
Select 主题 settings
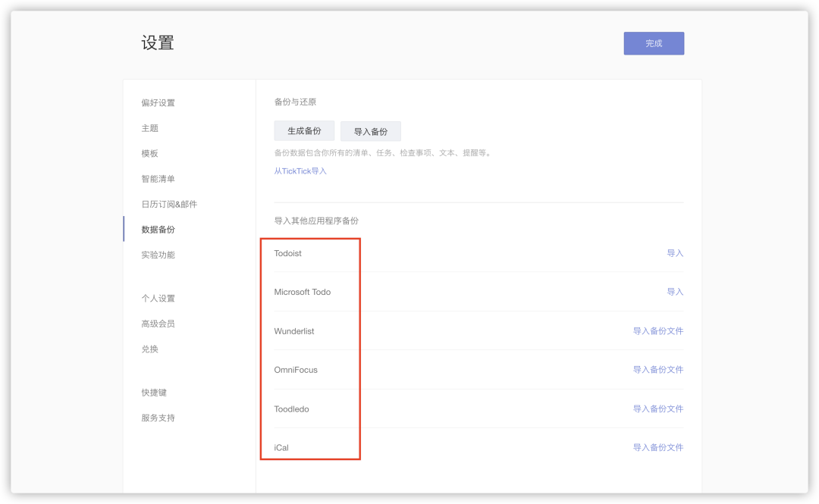pos(149,128)
